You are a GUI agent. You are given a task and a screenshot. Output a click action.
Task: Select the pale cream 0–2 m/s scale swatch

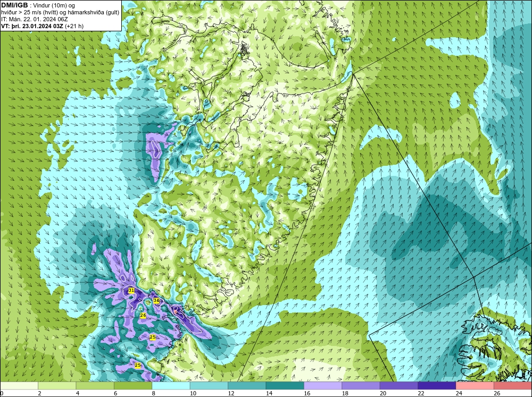pyautogui.click(x=19, y=385)
